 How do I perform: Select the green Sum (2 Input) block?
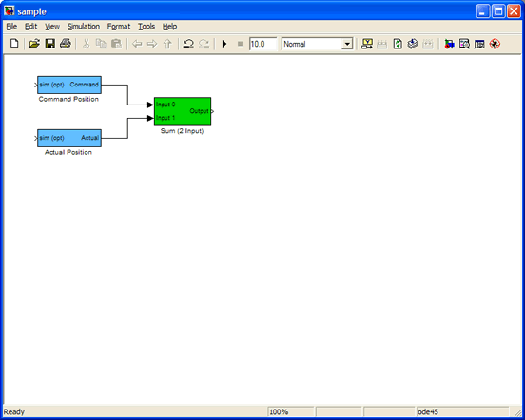pyautogui.click(x=183, y=112)
